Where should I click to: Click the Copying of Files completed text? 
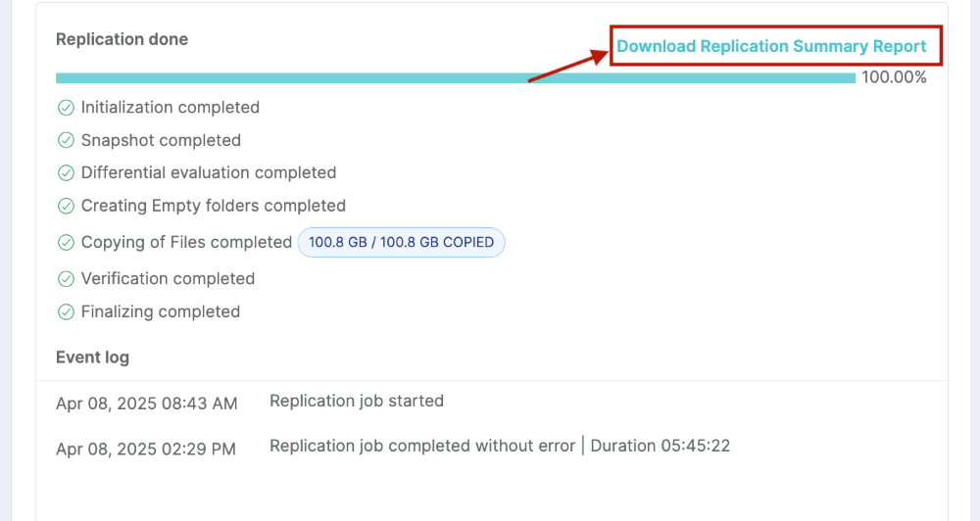point(186,243)
